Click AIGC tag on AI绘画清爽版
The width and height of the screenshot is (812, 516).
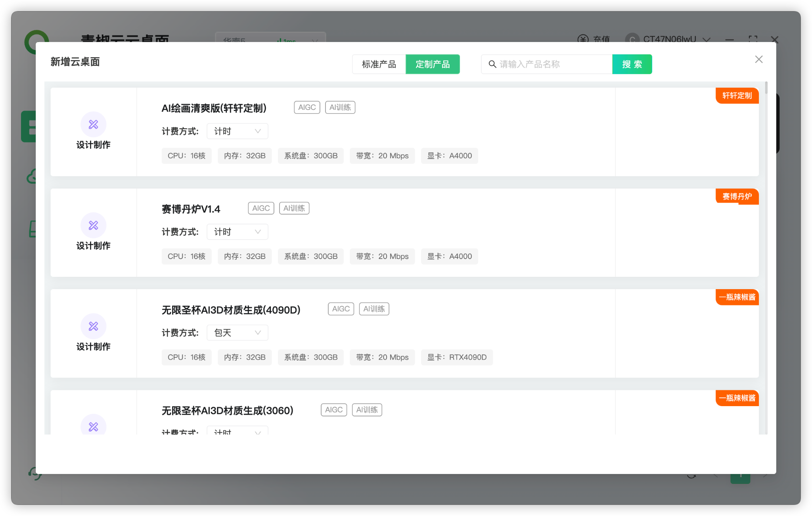tap(307, 107)
